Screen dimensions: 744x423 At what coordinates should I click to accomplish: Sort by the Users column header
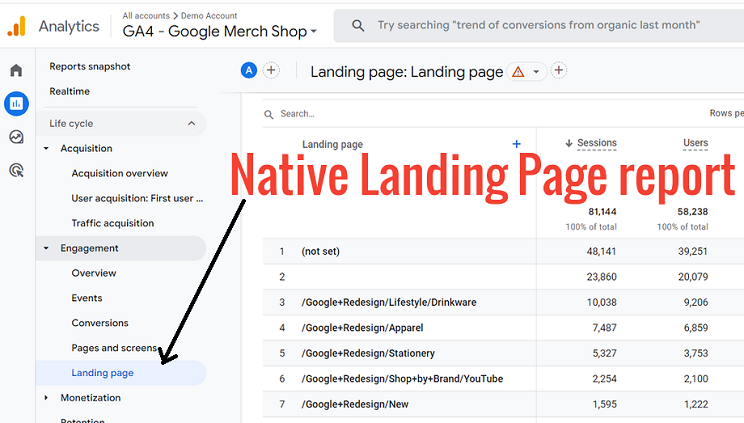pyautogui.click(x=695, y=143)
